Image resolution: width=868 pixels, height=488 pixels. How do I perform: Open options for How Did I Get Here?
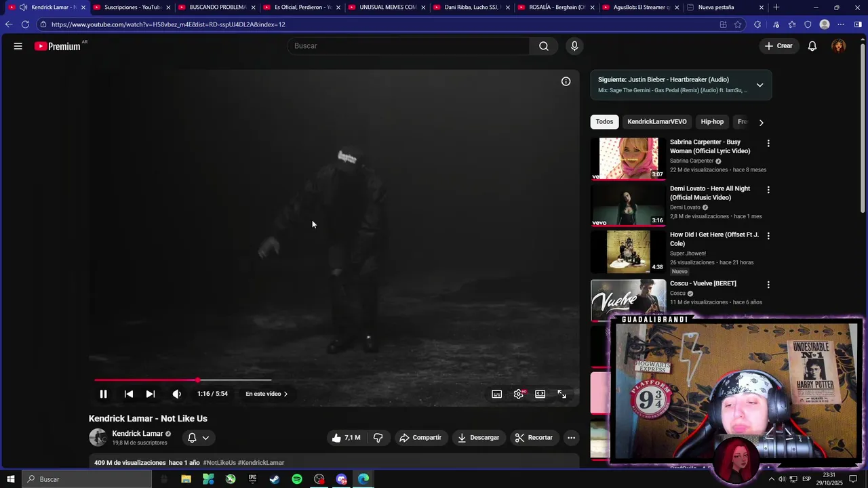tap(768, 236)
